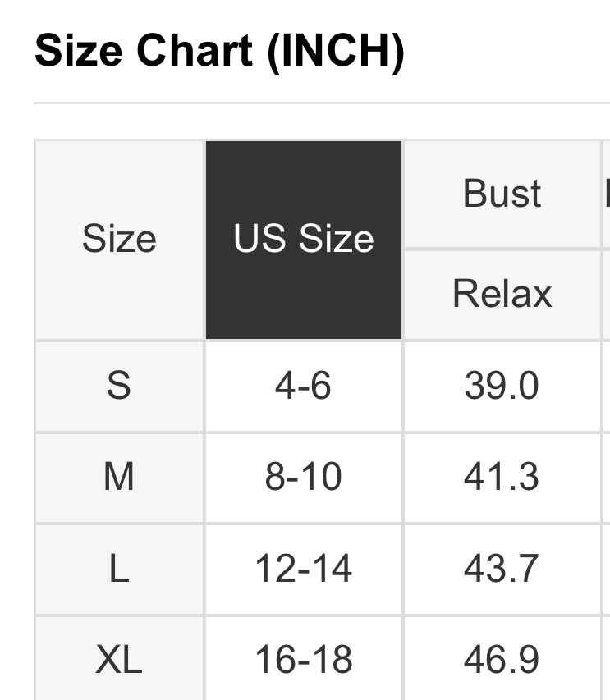Click the partially visible column right of Bust
Image resolution: width=610 pixels, height=700 pixels.
[606, 194]
